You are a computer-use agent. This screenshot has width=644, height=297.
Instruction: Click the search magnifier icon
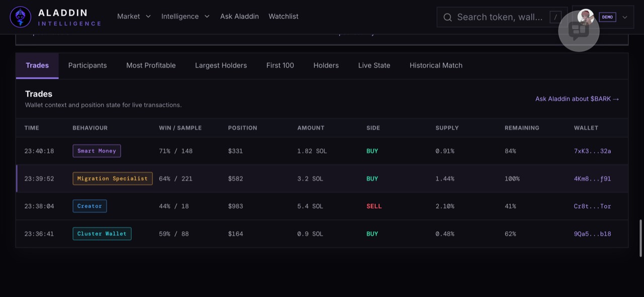(x=447, y=17)
